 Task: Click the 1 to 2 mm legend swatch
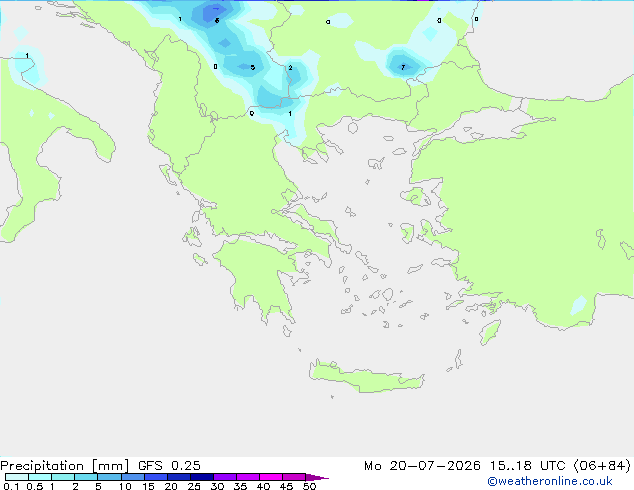click(63, 477)
